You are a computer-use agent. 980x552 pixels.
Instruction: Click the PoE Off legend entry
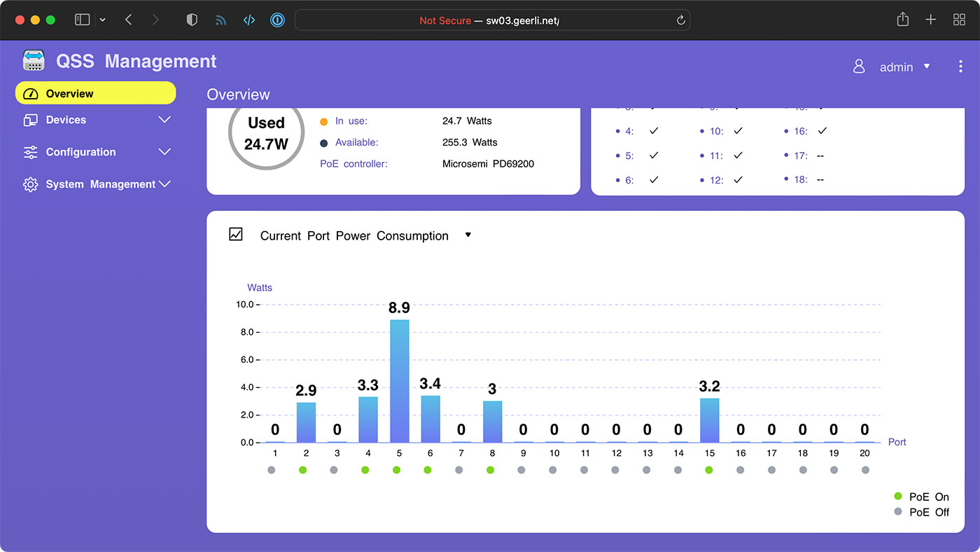coord(921,512)
